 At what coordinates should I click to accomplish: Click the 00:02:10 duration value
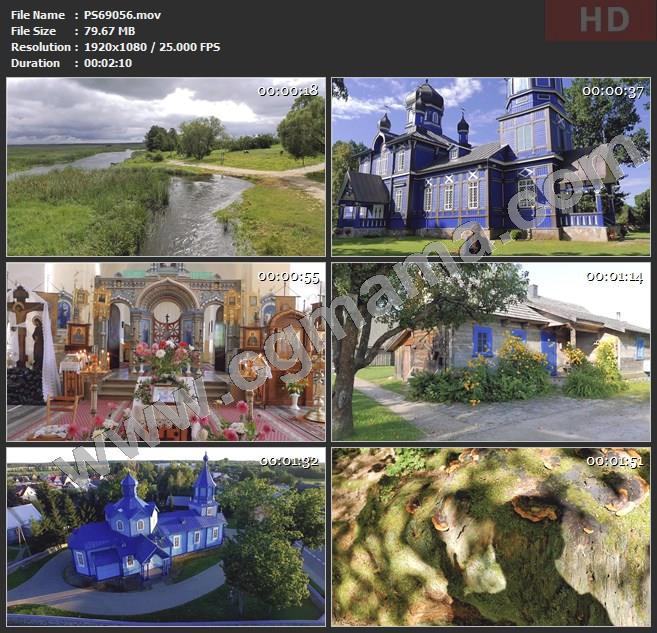[x=108, y=63]
